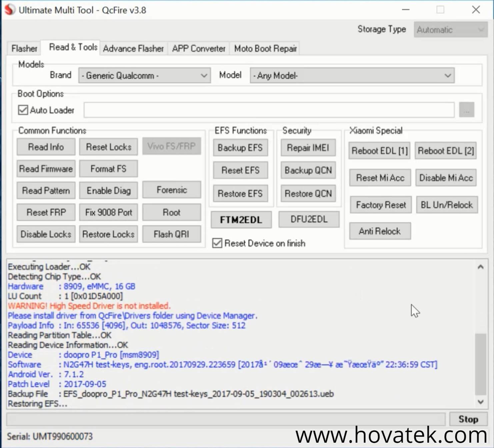Screen dimensions: 494x448
Task: Click the BL Un/Relock button
Action: coord(447,205)
